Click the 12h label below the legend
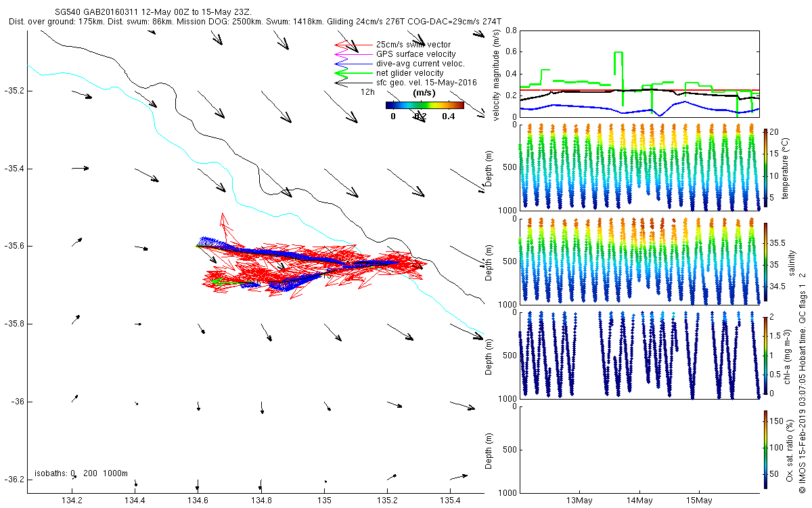 pyautogui.click(x=368, y=91)
